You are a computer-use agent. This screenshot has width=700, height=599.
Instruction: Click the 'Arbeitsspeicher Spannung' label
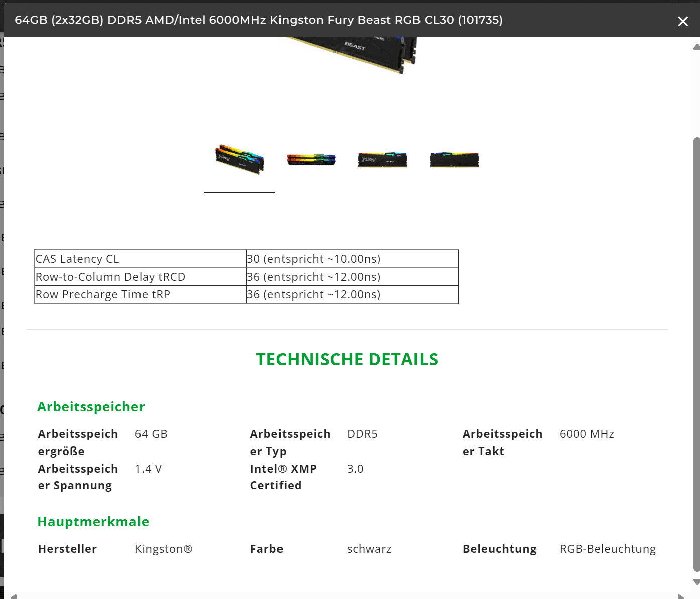(78, 477)
